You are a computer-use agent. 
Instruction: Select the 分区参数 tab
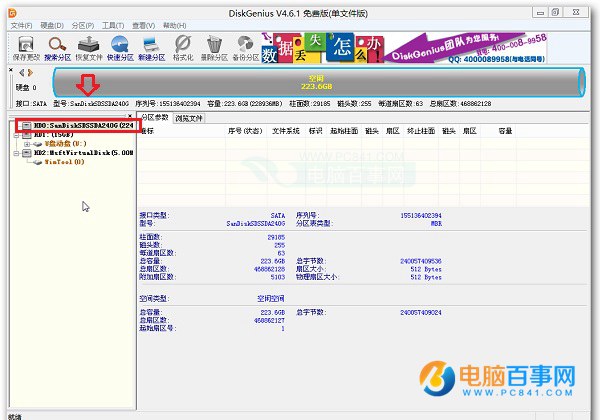tap(153, 118)
